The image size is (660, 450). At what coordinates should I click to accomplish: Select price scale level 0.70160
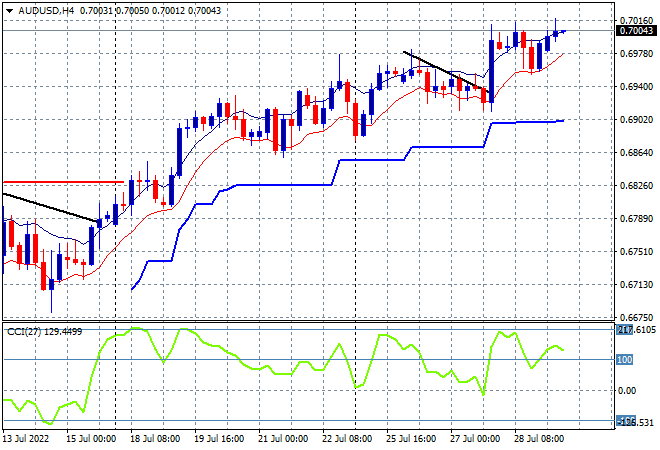click(x=636, y=20)
